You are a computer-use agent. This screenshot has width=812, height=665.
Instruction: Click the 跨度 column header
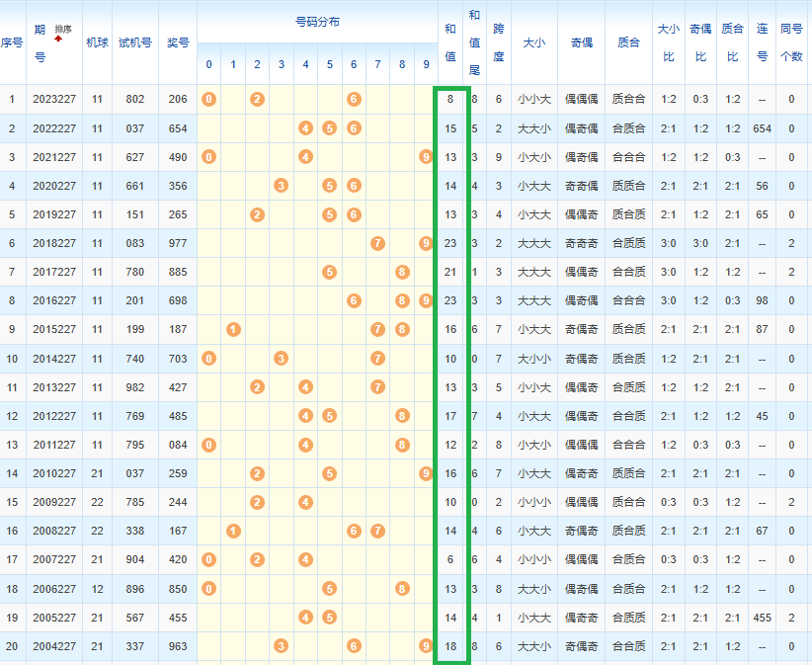coord(498,43)
